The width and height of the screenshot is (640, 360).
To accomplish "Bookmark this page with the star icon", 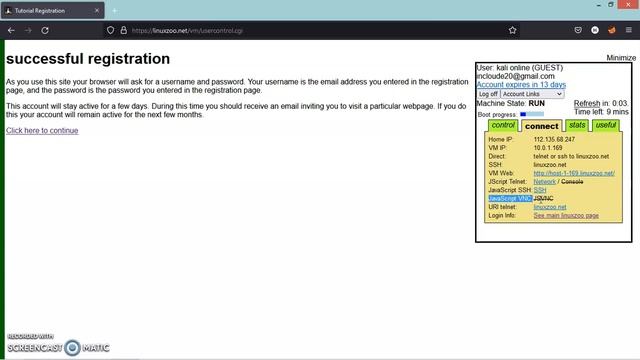I will (x=512, y=30).
